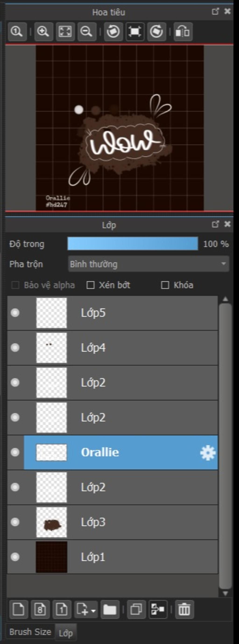Reset navigator zoom to 100%
This screenshot has height=644, width=239.
click(x=17, y=32)
